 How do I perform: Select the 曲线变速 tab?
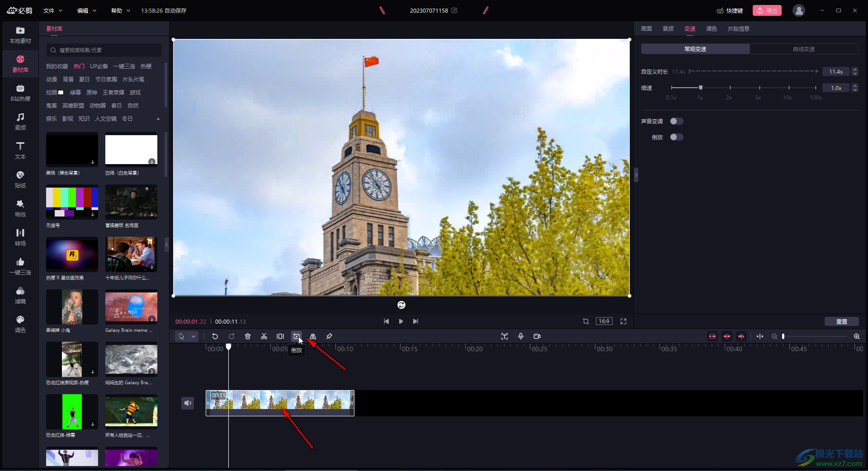(x=804, y=49)
